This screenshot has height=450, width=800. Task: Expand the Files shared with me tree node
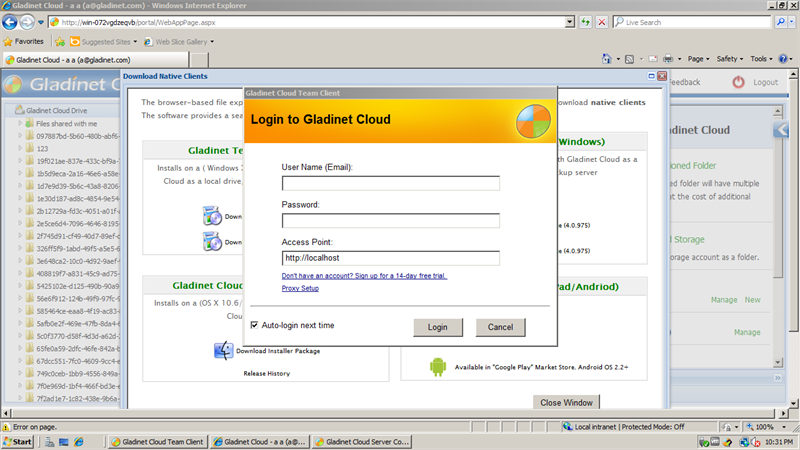point(20,123)
